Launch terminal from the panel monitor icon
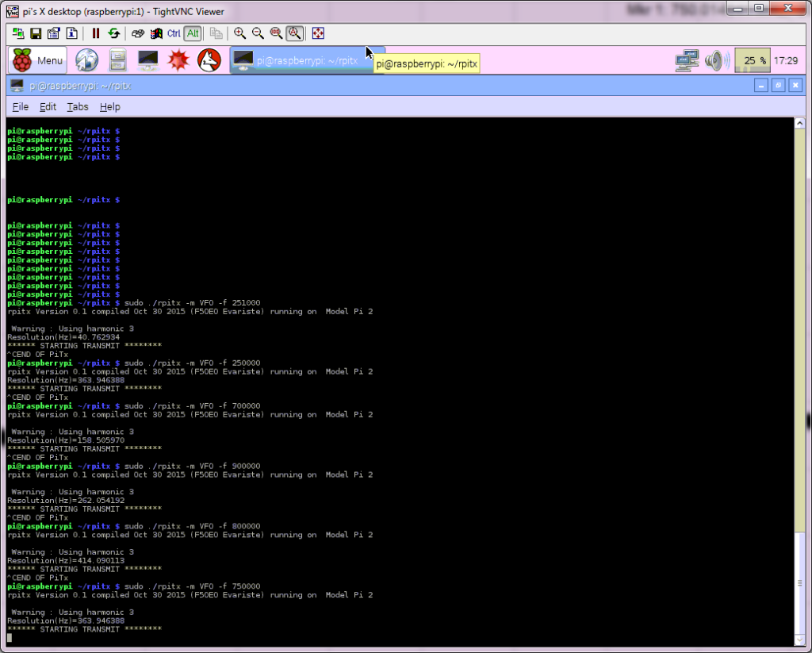812x653 pixels. point(148,60)
